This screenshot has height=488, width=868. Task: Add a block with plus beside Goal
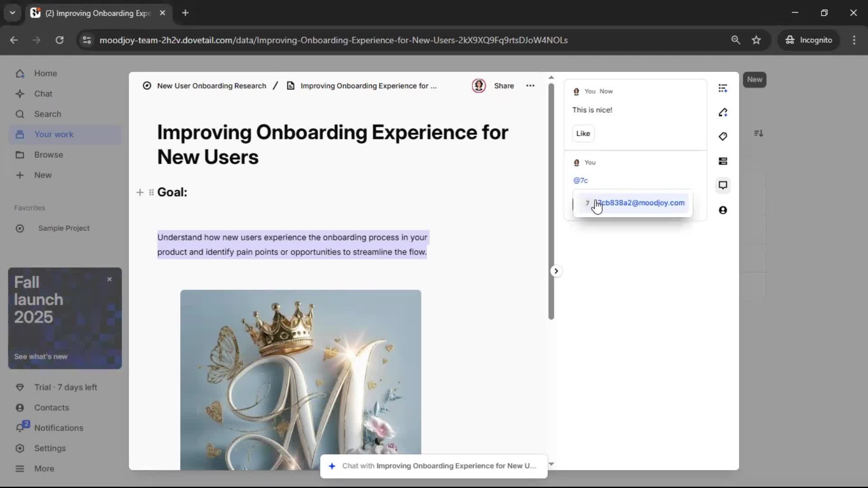coord(140,192)
